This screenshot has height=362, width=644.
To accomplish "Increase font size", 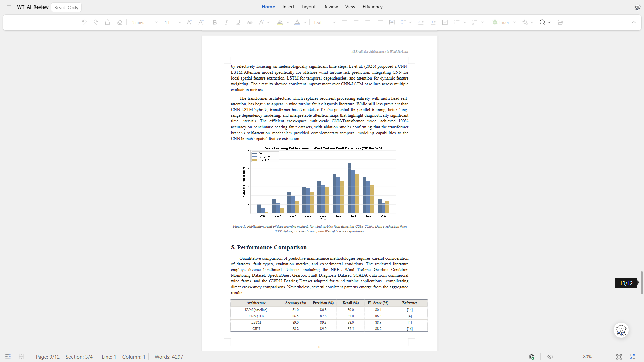I will 189,22.
